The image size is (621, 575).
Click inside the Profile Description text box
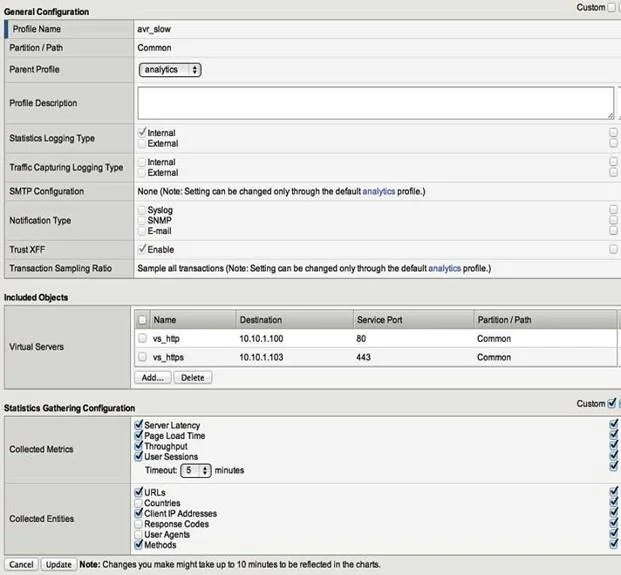[x=375, y=103]
